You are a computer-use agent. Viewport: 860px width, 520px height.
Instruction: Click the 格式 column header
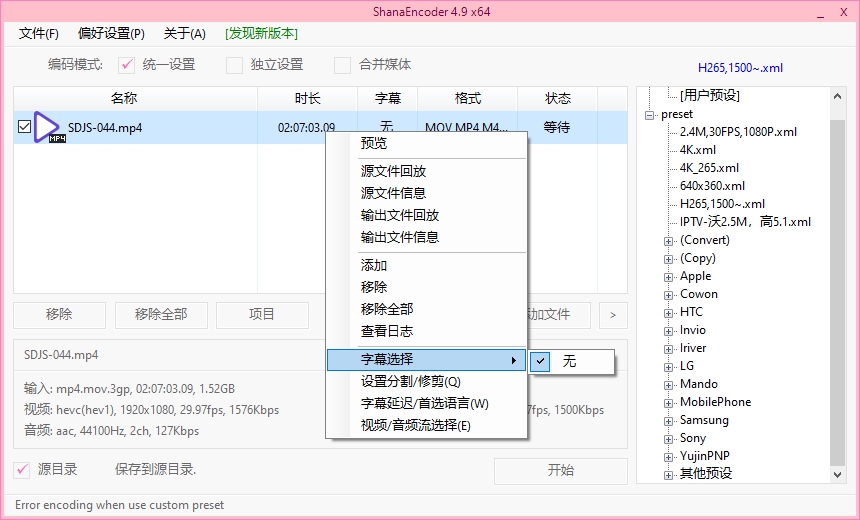468,99
